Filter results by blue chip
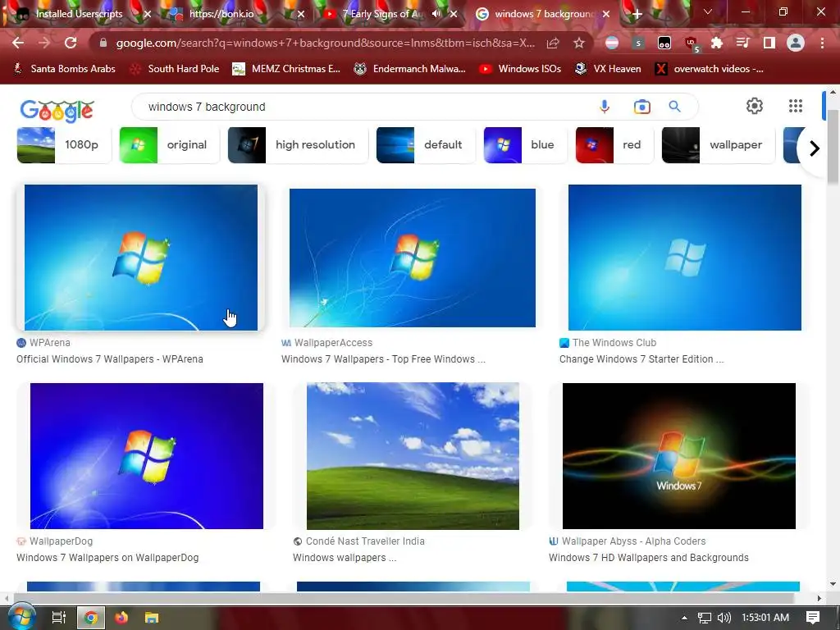The image size is (840, 630). pos(525,144)
